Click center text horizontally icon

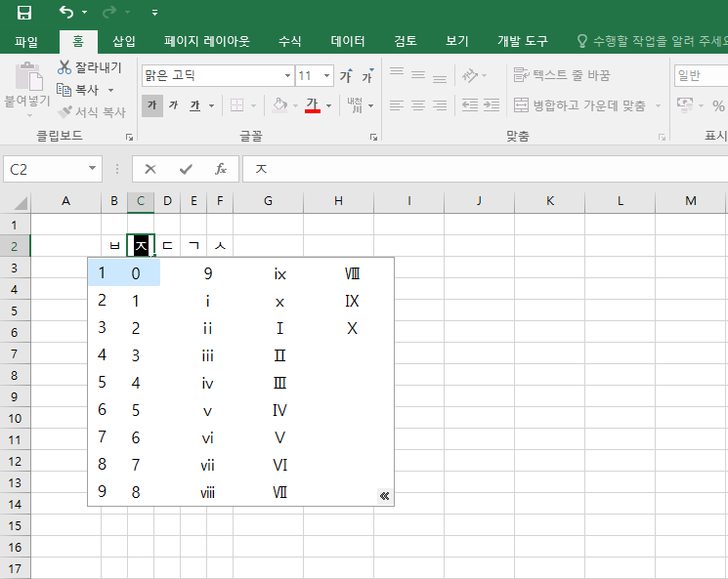418,105
